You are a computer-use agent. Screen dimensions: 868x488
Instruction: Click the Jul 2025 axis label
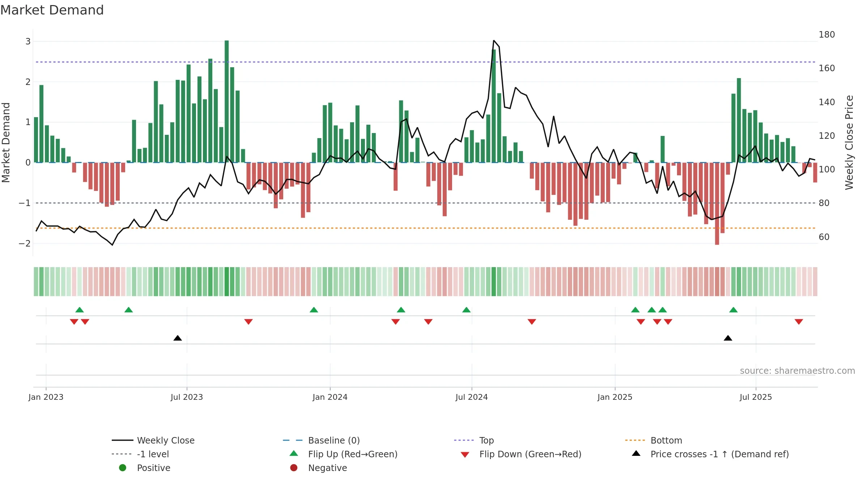756,397
